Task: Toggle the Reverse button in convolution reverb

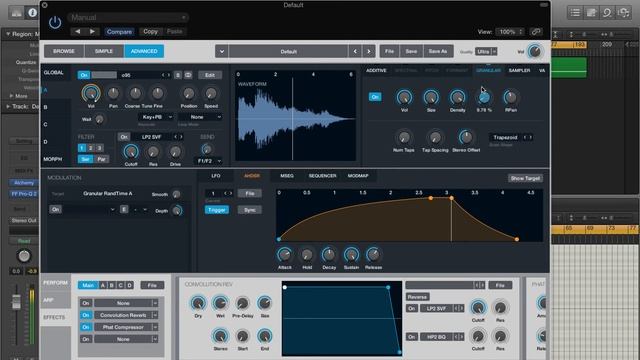Action: [417, 297]
